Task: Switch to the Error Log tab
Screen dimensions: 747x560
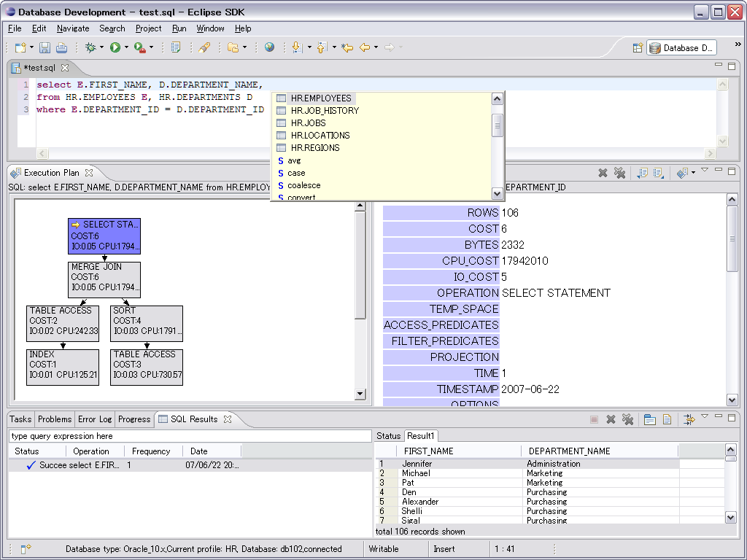Action: (x=95, y=419)
